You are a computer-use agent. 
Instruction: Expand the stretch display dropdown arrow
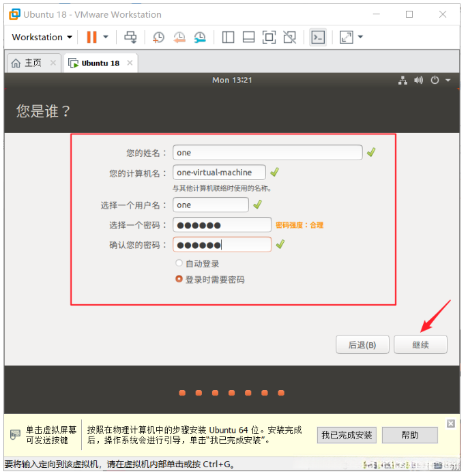360,37
